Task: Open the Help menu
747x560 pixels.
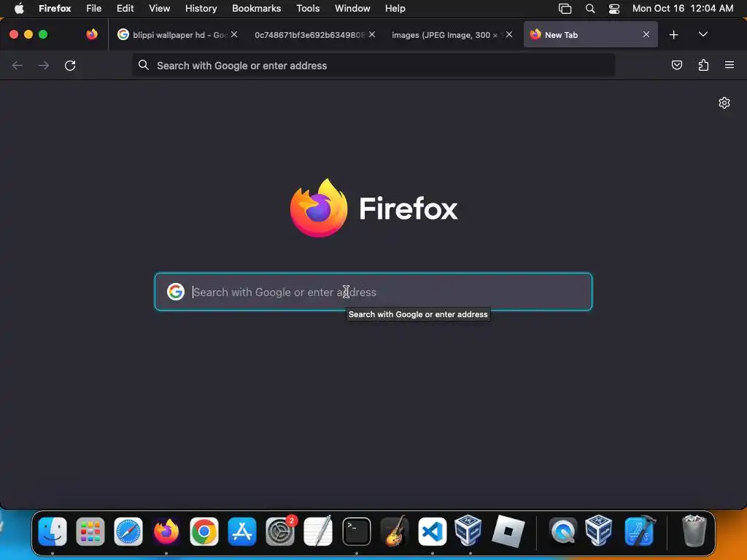Action: click(x=395, y=8)
